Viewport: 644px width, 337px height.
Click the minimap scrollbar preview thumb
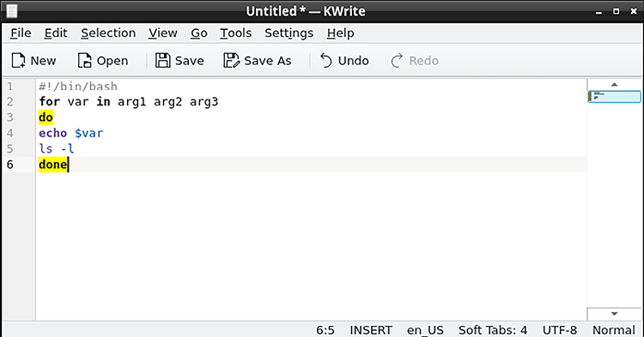click(x=614, y=96)
